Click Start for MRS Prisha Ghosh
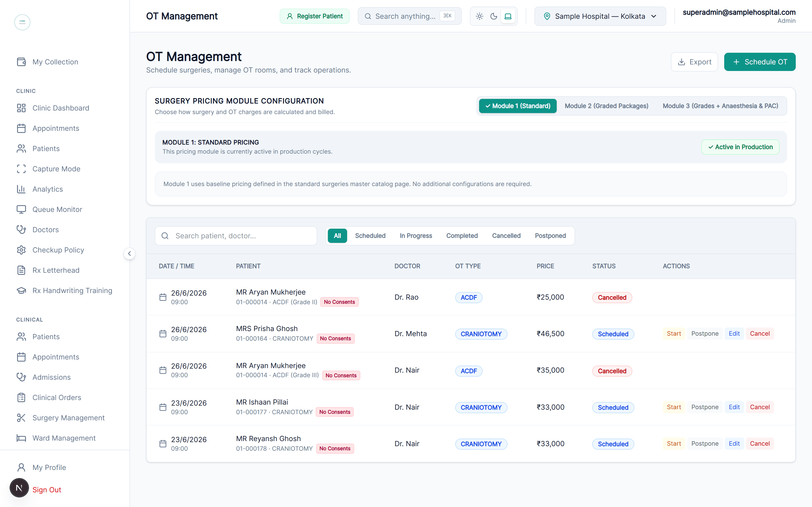This screenshot has width=812, height=507. tap(674, 334)
